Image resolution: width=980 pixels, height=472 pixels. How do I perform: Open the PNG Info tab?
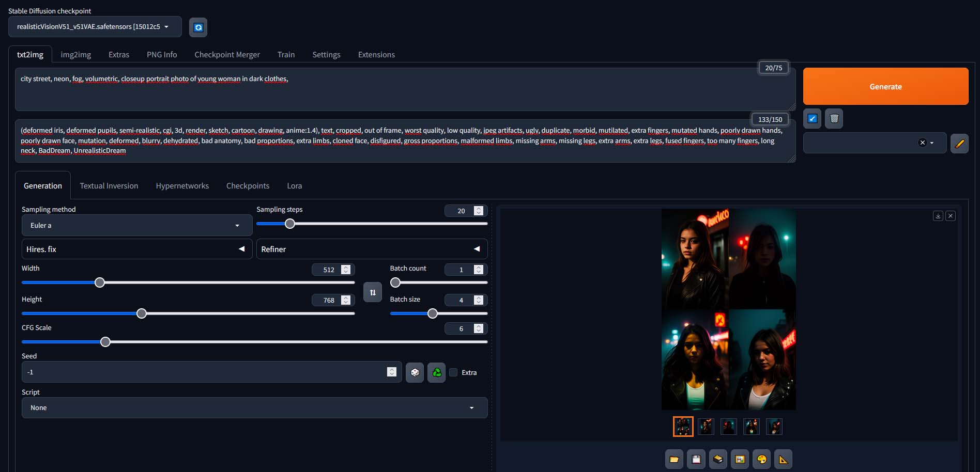coord(162,55)
